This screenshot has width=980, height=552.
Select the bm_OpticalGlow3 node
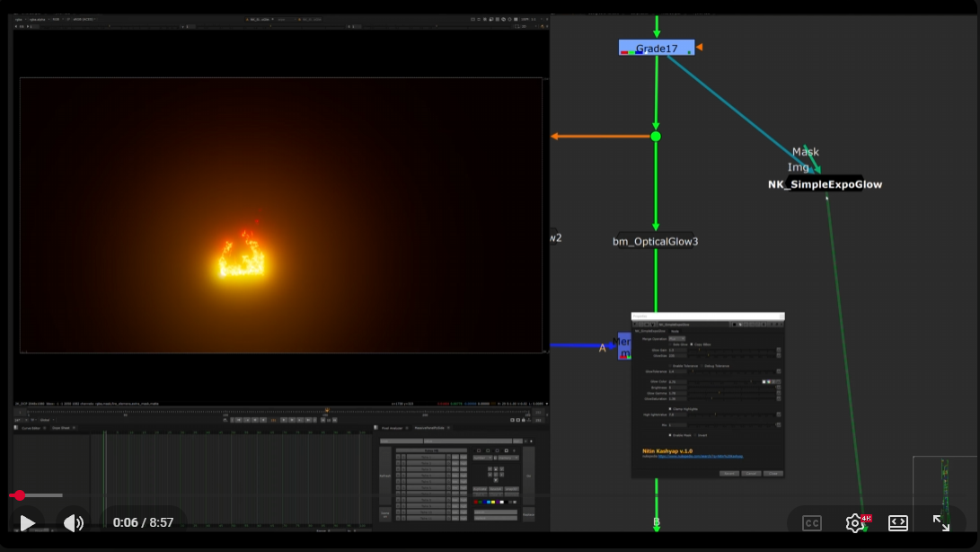pyautogui.click(x=656, y=241)
